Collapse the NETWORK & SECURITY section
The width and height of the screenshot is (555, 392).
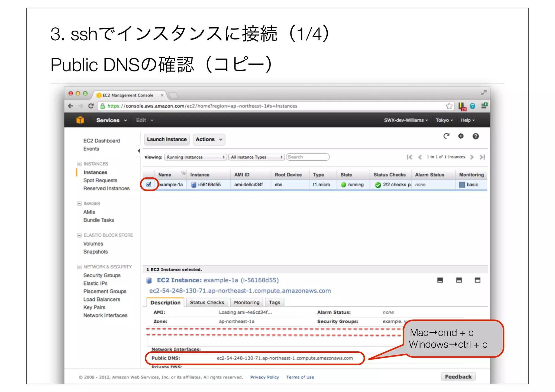click(79, 267)
